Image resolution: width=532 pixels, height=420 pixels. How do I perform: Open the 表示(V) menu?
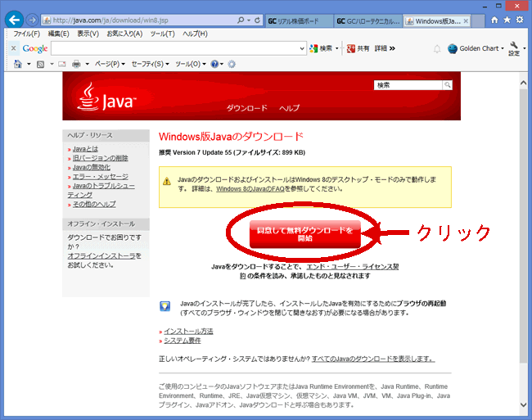(88, 34)
